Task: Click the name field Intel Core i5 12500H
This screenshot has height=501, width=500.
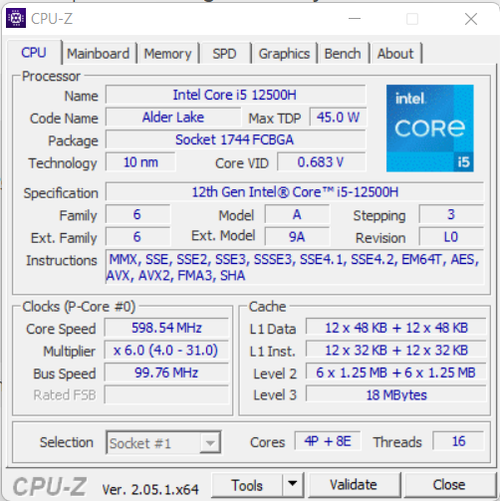Action: point(235,95)
